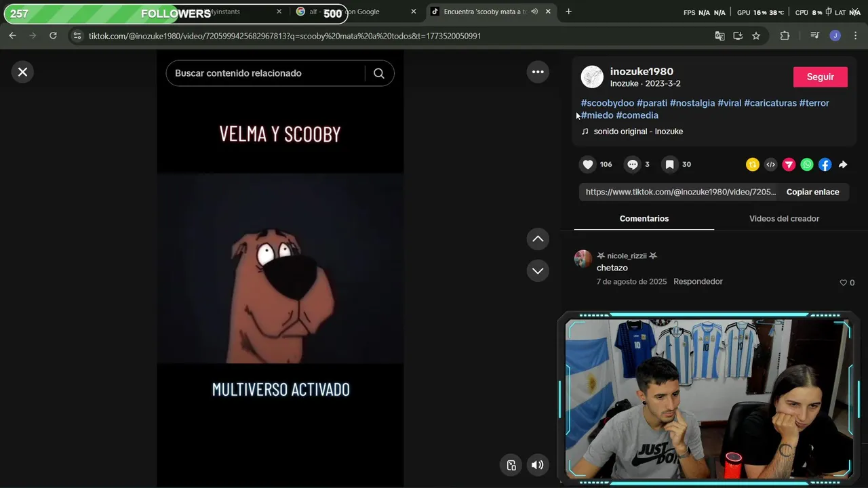
Task: Click nicole_rizzii's comment avatar
Action: pos(583,259)
